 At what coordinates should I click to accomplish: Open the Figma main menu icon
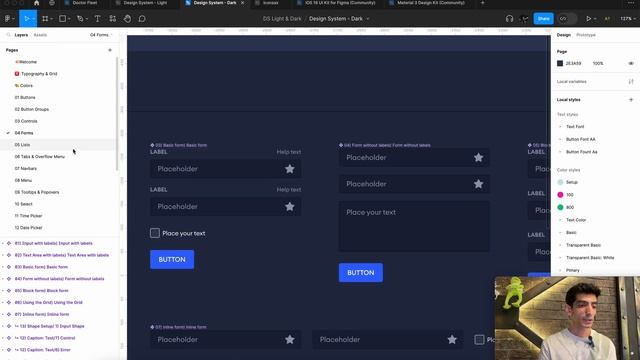pos(7,18)
